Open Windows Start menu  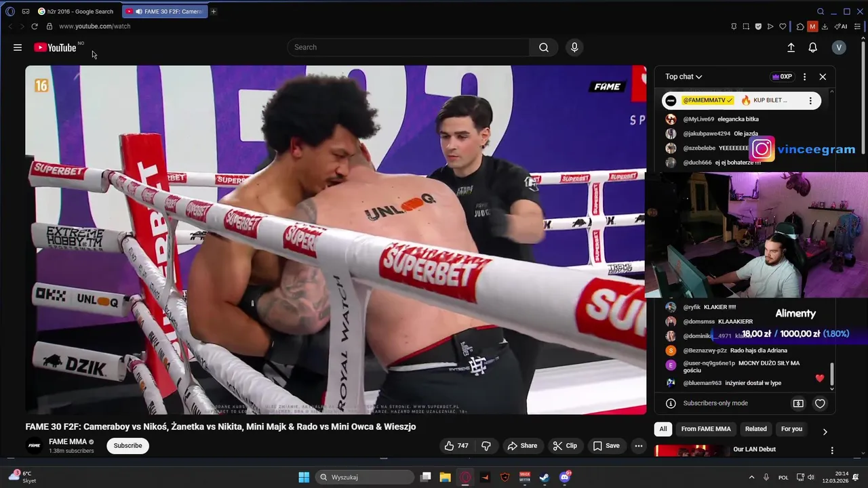(304, 477)
